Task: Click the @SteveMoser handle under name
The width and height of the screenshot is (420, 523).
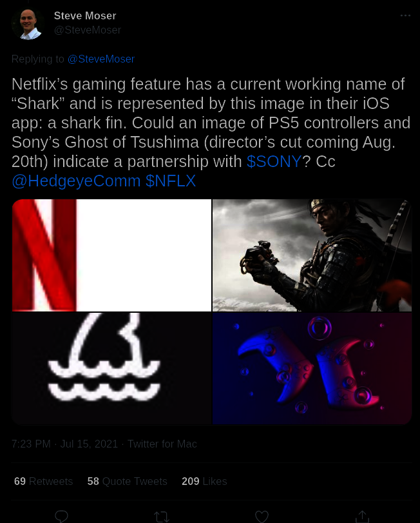Action: 88,30
